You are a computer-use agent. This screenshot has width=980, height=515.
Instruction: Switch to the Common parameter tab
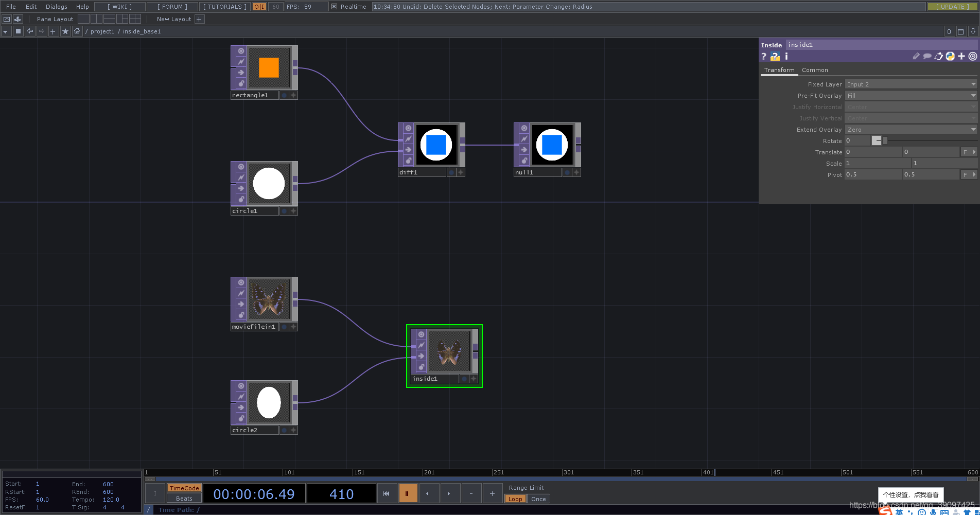point(815,70)
